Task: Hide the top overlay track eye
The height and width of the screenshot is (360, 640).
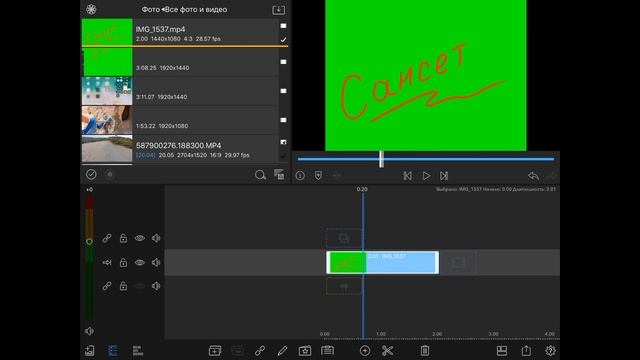Action: tap(140, 238)
